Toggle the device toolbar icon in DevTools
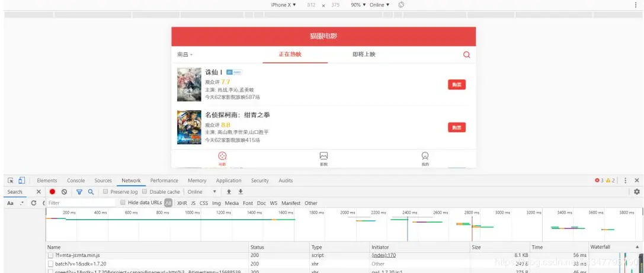The height and width of the screenshot is (273, 644). [x=22, y=180]
